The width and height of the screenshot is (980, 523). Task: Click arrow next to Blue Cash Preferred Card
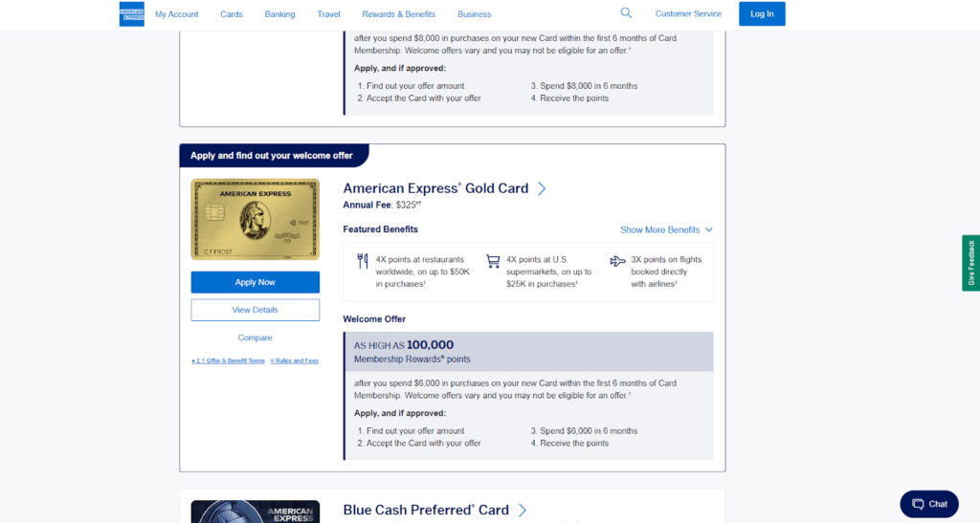523,511
